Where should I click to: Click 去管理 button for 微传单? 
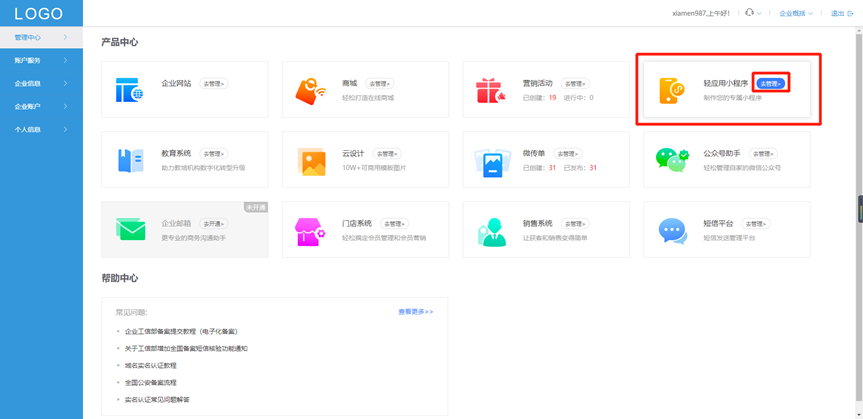(x=567, y=154)
